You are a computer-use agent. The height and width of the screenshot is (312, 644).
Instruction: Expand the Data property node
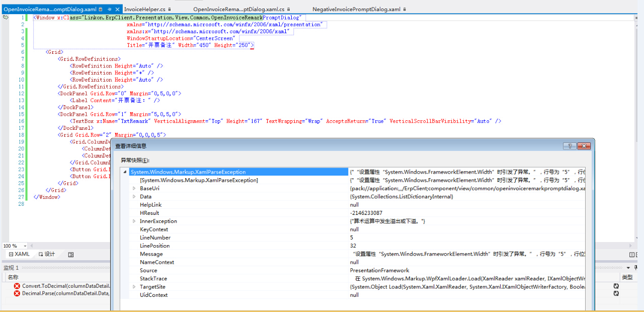pos(134,197)
